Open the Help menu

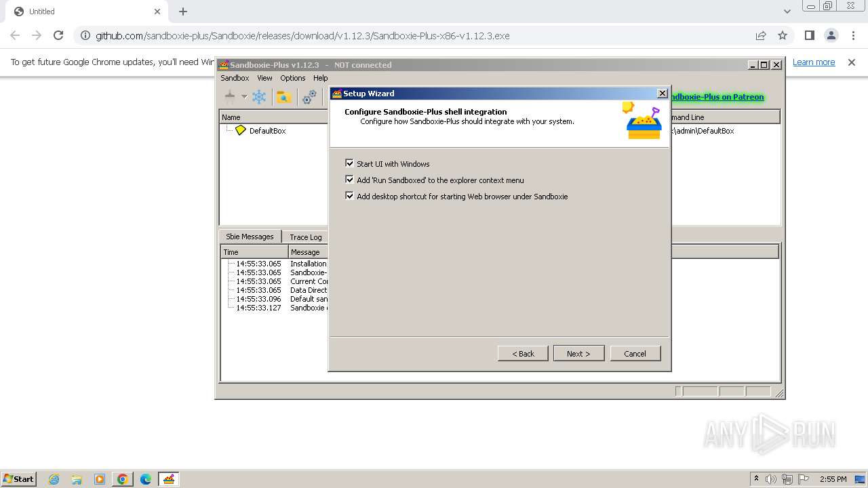[x=321, y=78]
